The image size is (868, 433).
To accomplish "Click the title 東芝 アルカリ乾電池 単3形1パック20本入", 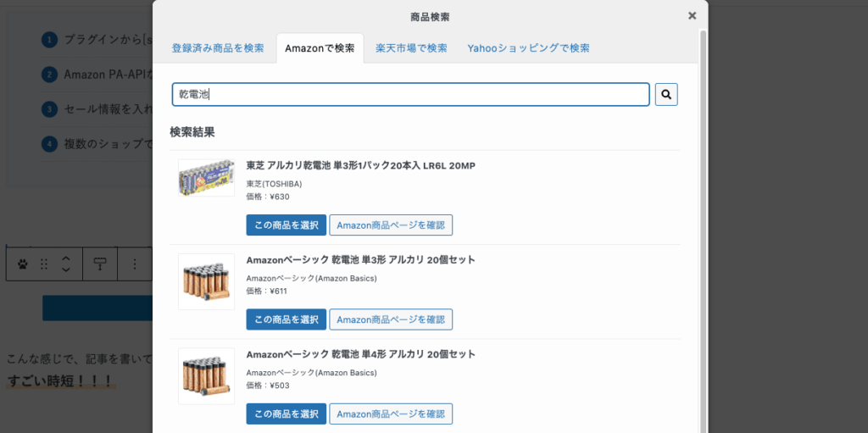I will (x=361, y=165).
